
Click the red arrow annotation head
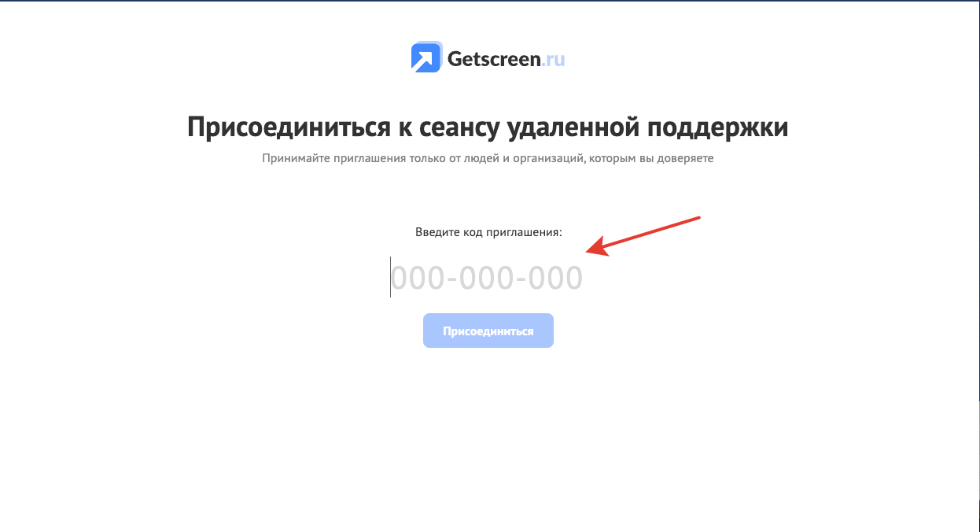(x=598, y=246)
